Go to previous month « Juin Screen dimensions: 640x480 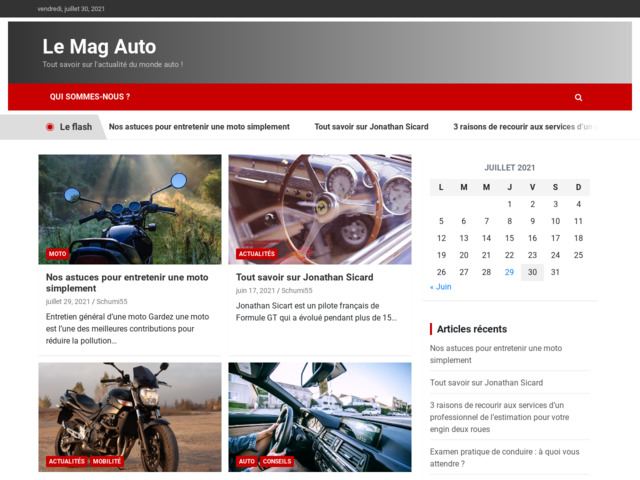click(440, 287)
